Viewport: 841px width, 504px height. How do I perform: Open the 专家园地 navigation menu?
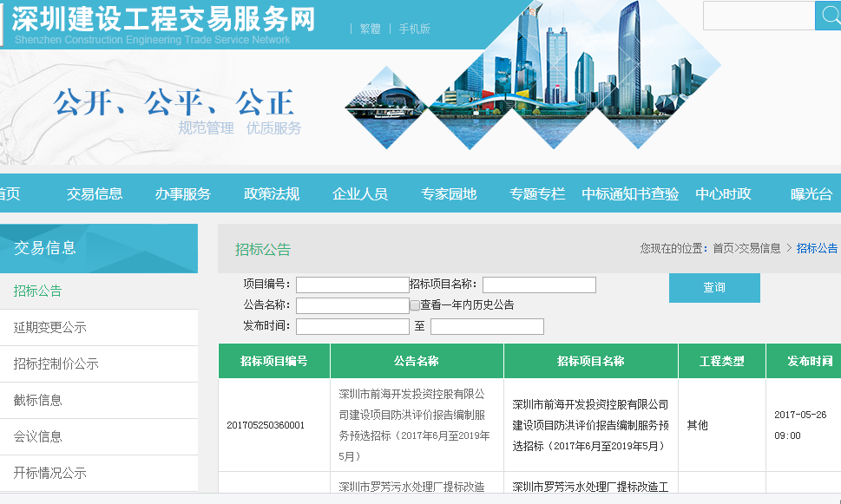449,193
